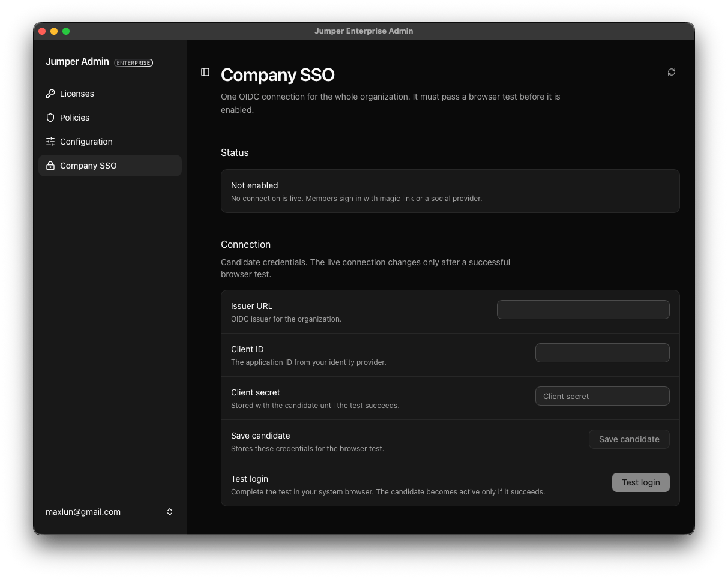Click the Save candidate row label

(260, 436)
